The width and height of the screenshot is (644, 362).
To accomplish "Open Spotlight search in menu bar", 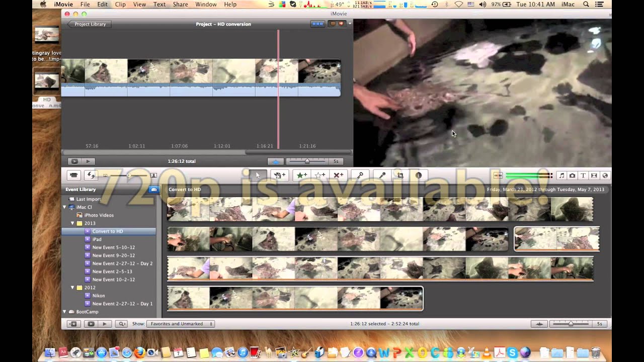I will point(586,5).
